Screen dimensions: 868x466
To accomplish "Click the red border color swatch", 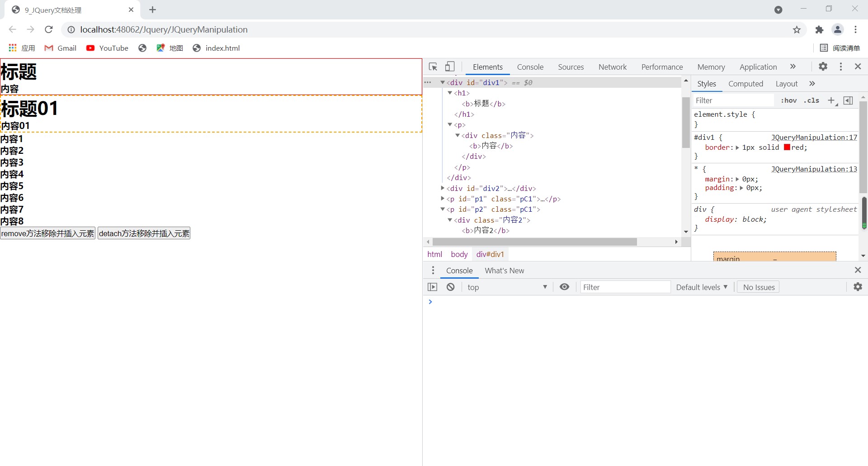I will (x=787, y=147).
